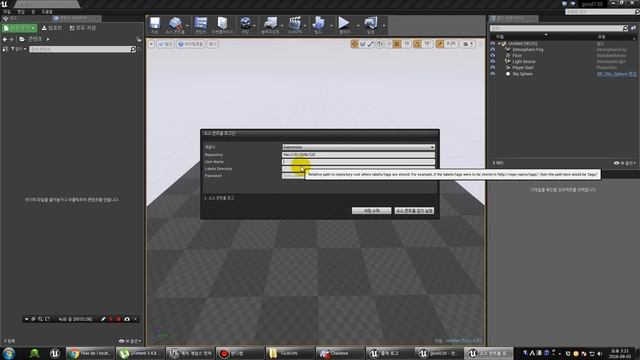Open the Blueprints toolbar icon

coord(270,24)
